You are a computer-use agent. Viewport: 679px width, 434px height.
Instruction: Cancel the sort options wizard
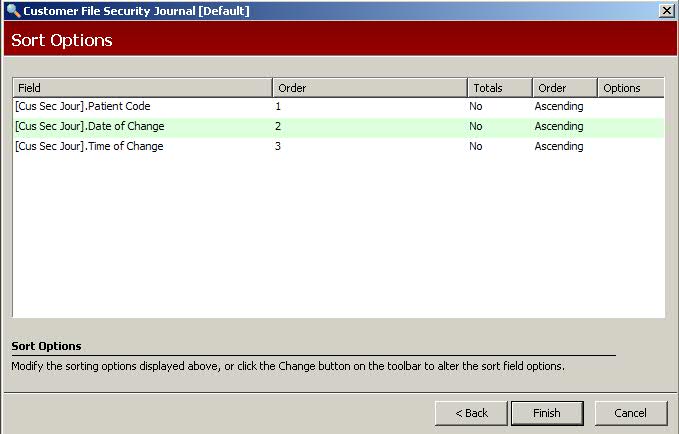[630, 413]
